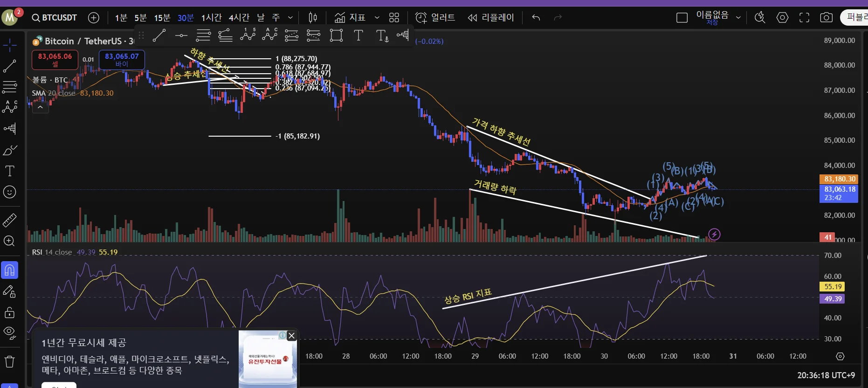Toggle magnet mode off
Screen dimensions: 868x388
click(10, 270)
